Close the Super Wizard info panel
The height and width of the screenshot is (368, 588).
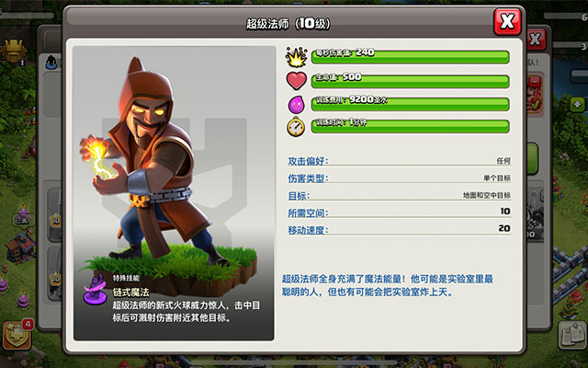507,22
